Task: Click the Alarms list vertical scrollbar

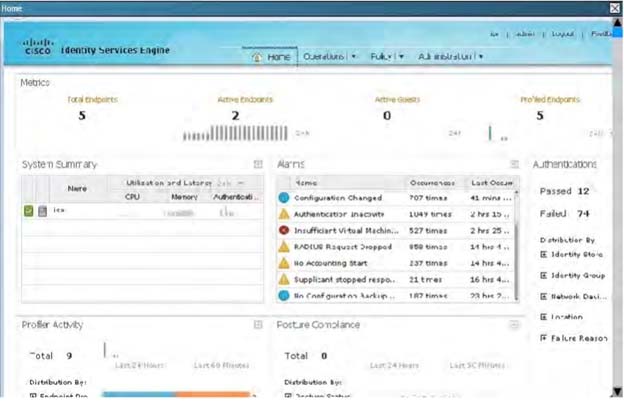Action: (517, 246)
